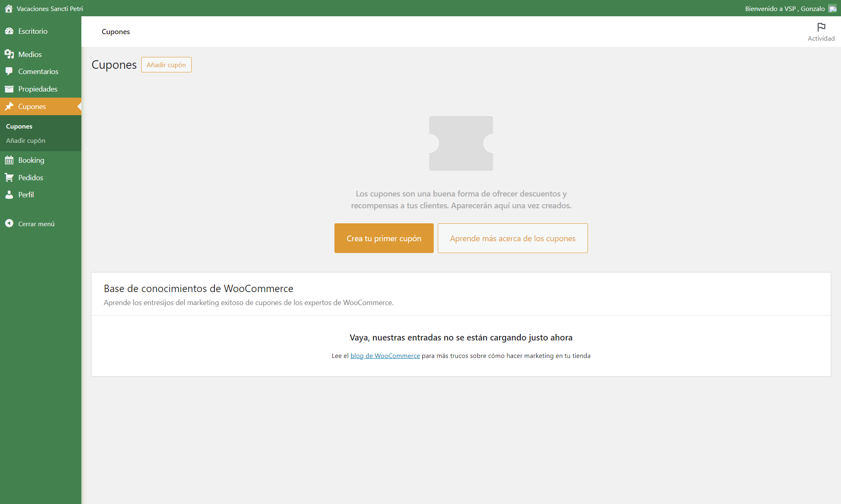The width and height of the screenshot is (841, 504).
Task: Click the Cupones breadcrumb header text
Action: click(116, 31)
